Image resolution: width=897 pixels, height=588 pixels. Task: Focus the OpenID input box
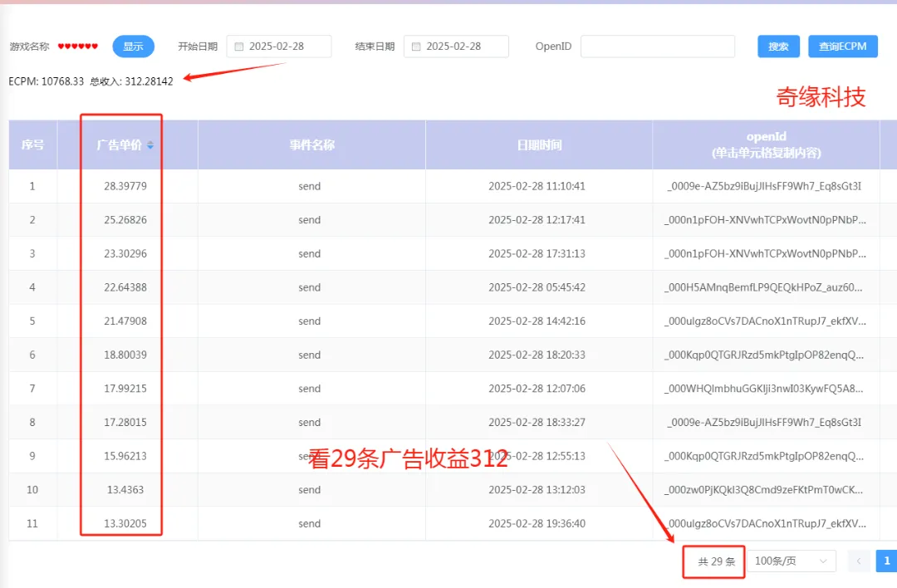[x=657, y=47]
